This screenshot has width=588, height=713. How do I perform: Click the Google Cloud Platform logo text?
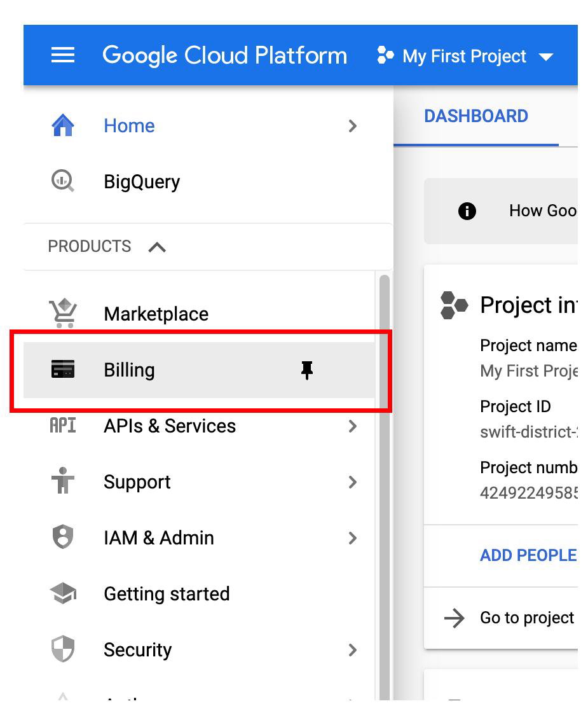224,55
